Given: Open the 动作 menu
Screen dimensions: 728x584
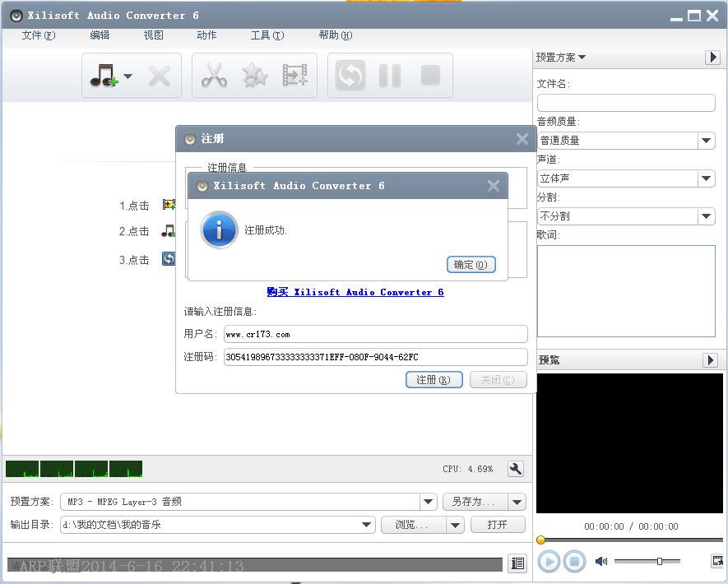Looking at the screenshot, I should tap(206, 35).
